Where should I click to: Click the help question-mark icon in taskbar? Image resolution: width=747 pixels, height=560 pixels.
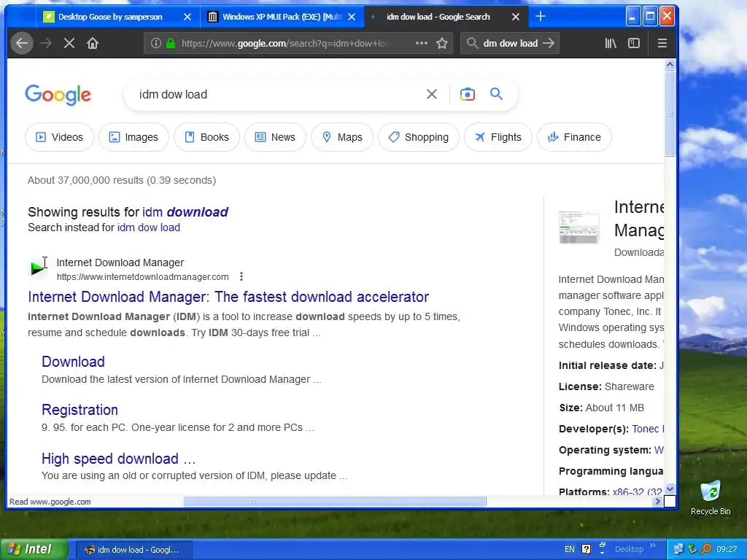[586, 549]
